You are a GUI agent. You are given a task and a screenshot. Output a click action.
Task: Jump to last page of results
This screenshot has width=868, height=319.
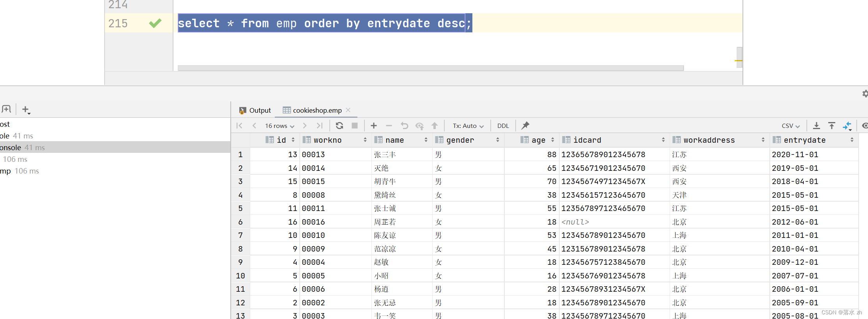(320, 126)
